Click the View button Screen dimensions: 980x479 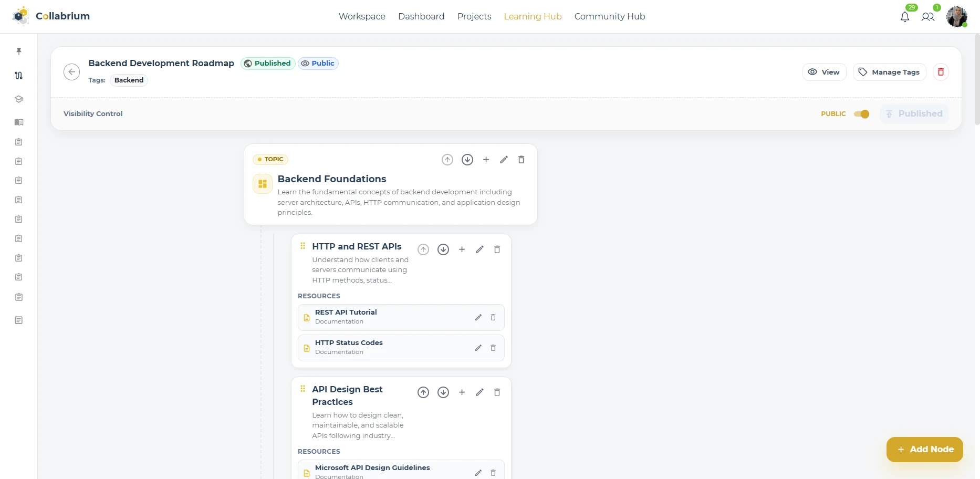click(824, 72)
